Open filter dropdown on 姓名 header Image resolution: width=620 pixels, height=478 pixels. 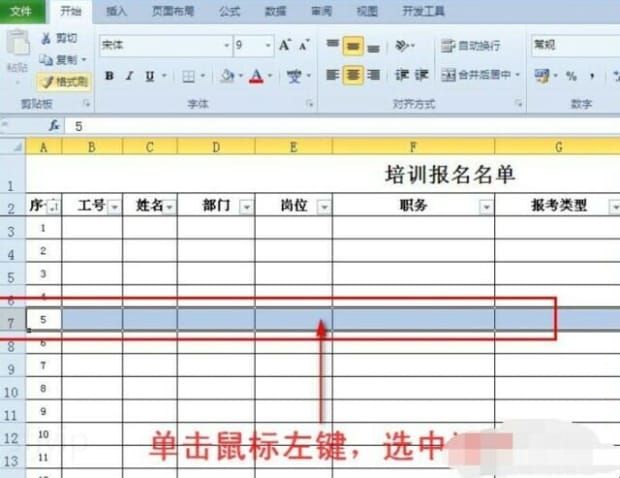[x=170, y=207]
